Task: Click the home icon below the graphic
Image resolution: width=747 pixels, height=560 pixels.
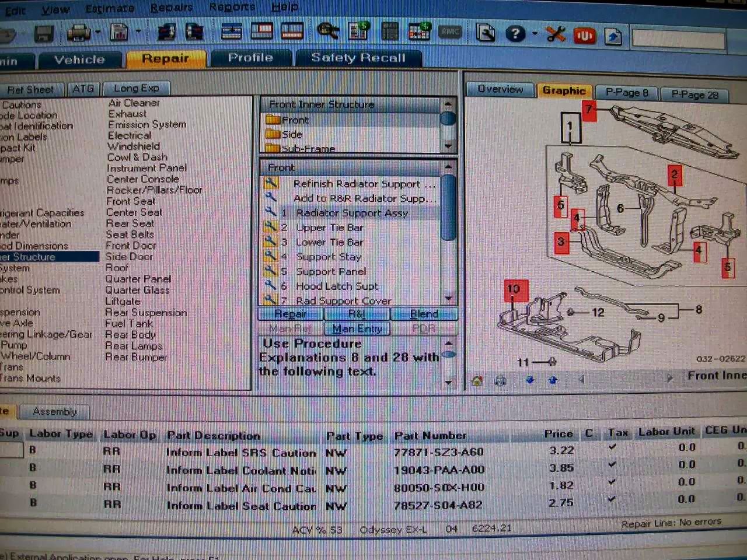Action: (x=477, y=381)
